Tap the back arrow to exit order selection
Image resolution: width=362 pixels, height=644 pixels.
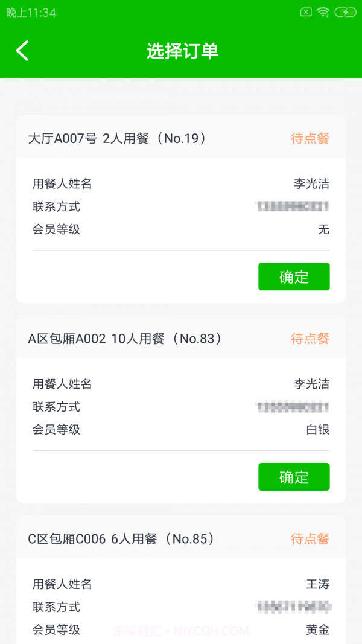(x=22, y=51)
